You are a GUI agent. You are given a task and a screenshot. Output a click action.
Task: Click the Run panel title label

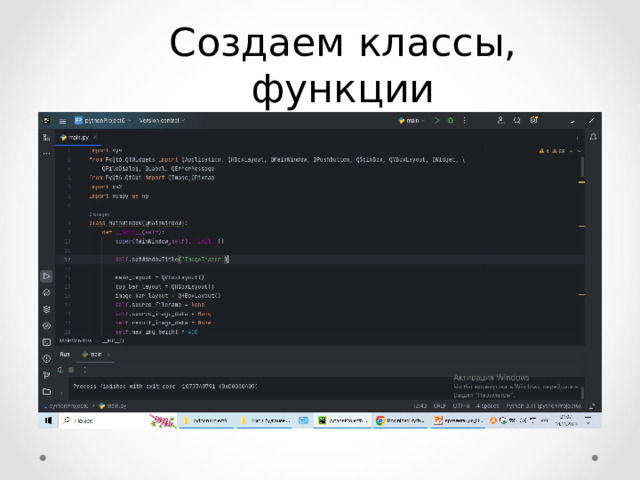pos(65,354)
